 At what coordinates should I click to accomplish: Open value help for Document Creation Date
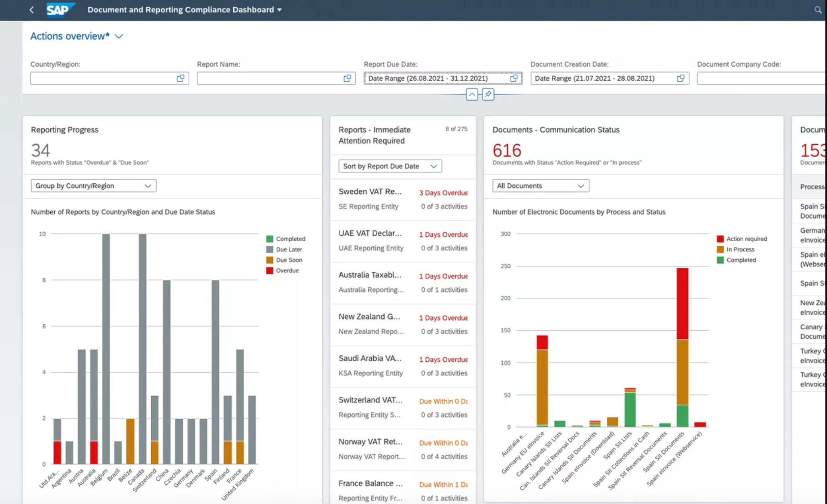point(681,78)
